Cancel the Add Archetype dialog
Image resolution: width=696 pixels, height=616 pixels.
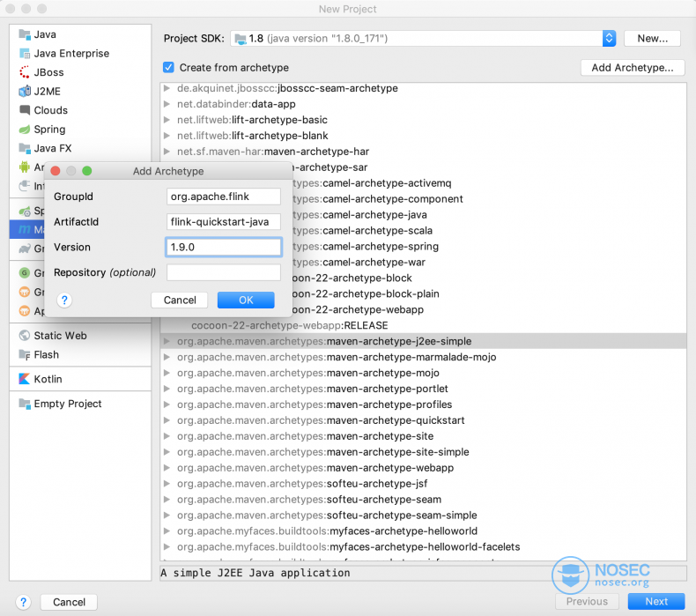click(180, 301)
